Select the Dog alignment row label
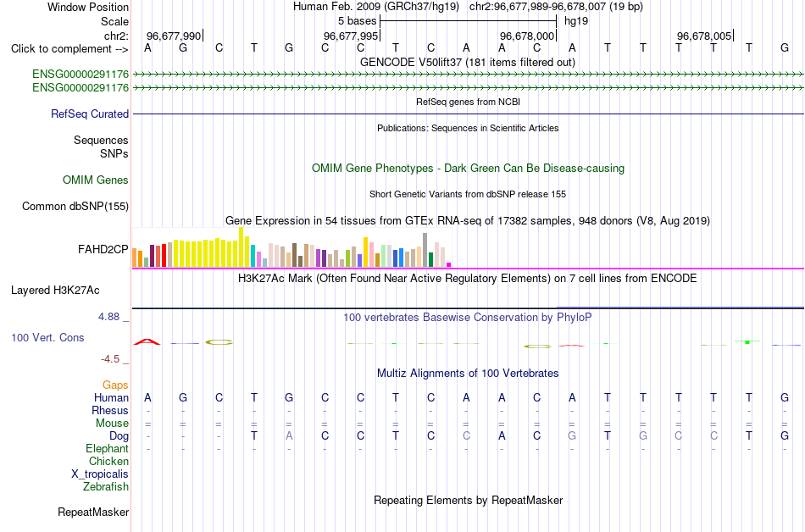The width and height of the screenshot is (805, 532). [x=119, y=436]
